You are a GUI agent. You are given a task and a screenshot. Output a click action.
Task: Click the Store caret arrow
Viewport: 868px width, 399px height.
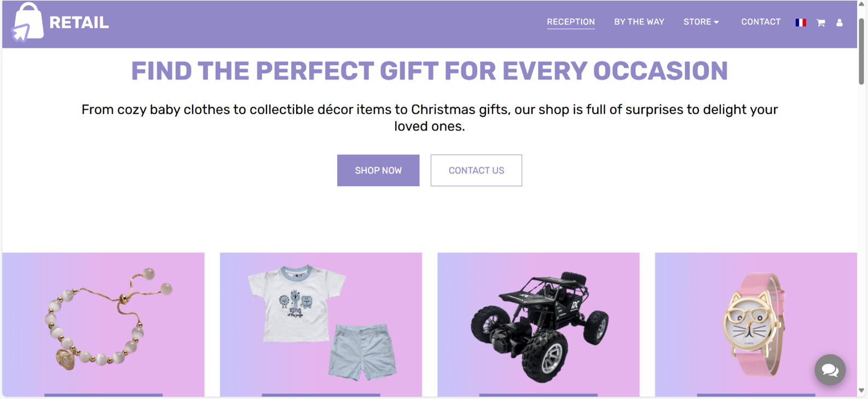coord(716,22)
